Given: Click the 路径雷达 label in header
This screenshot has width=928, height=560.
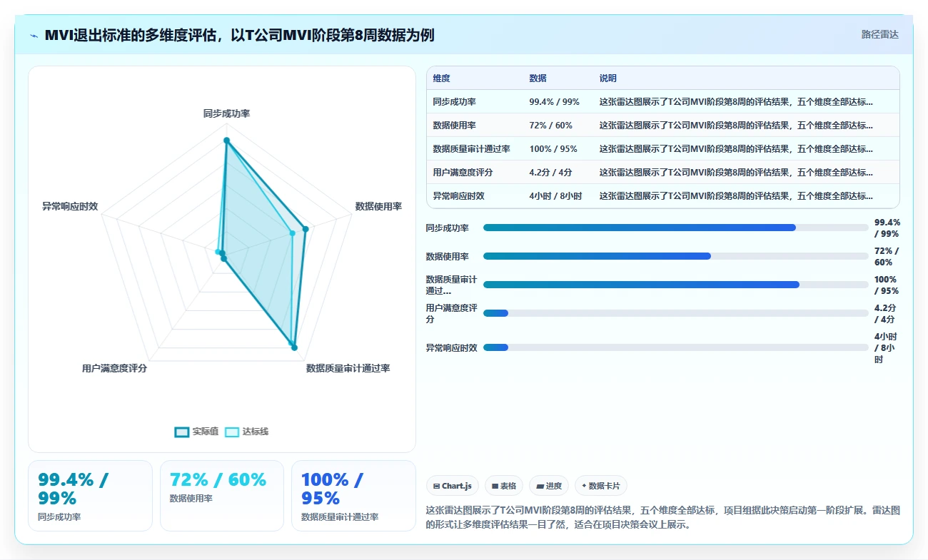Looking at the screenshot, I should tap(879, 34).
